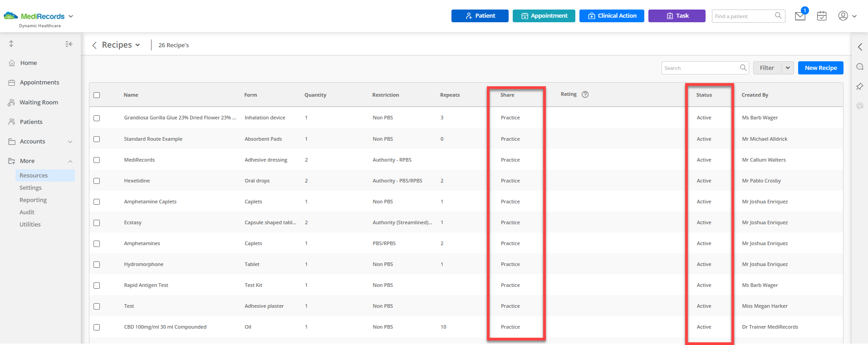Collapse the More menu chevron
Image resolution: width=868 pixels, height=345 pixels.
[70, 161]
